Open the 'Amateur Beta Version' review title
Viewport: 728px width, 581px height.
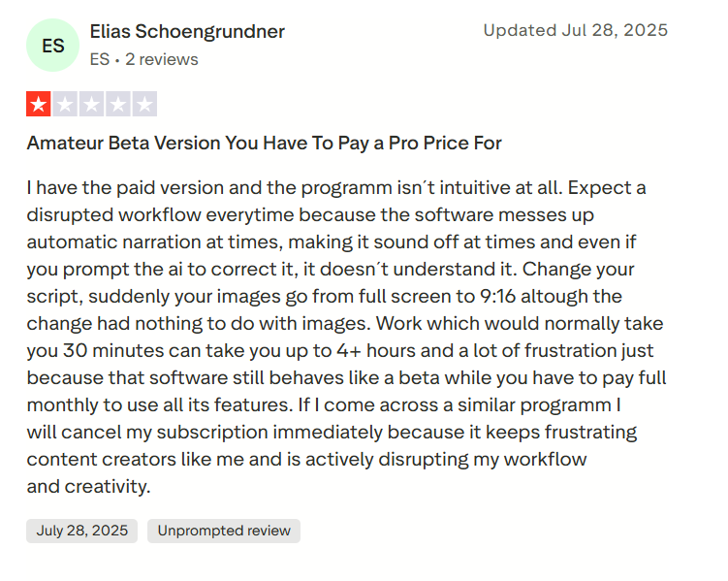[265, 143]
